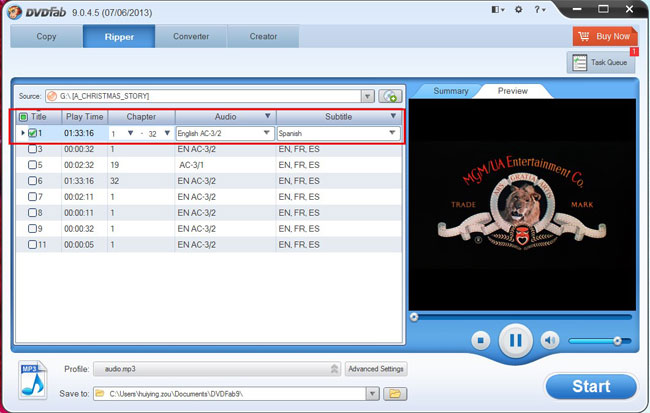Open the Subtitle column header dropdown
This screenshot has height=413, width=650.
pos(393,116)
